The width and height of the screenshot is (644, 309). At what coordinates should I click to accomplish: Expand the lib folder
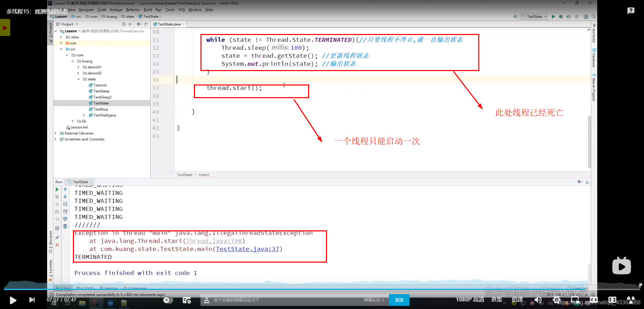(x=73, y=121)
